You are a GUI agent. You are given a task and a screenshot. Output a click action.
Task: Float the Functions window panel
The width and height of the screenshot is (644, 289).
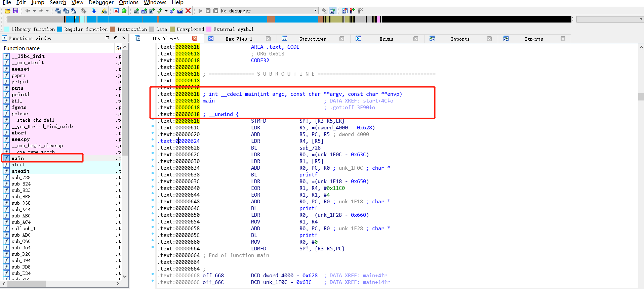[115, 38]
